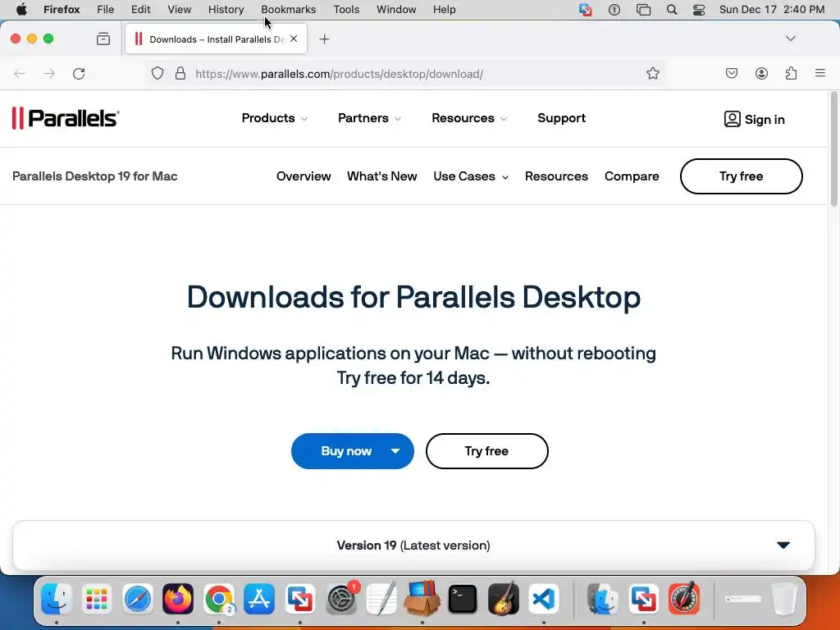
Task: Click the Try free button beside Buy now
Action: click(486, 451)
